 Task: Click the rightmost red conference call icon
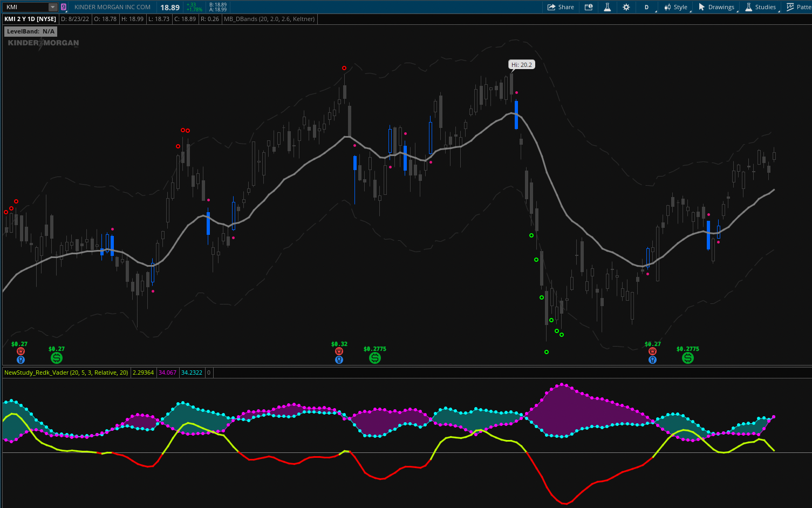pyautogui.click(x=652, y=351)
